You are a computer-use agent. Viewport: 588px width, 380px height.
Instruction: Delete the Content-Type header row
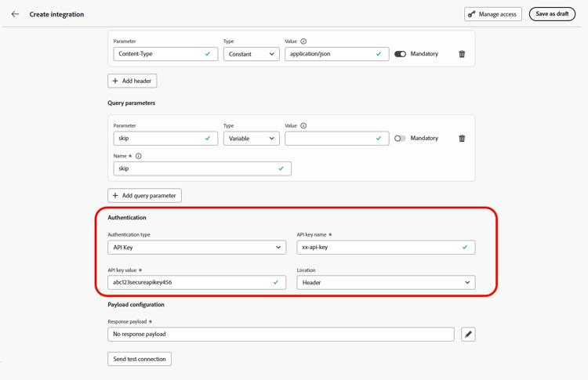[x=462, y=54]
